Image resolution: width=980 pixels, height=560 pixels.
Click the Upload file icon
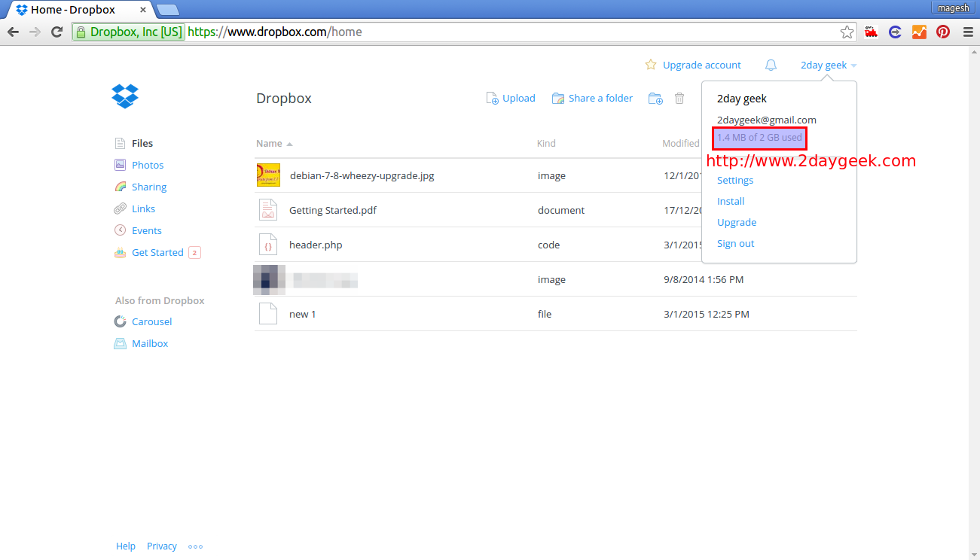point(492,99)
